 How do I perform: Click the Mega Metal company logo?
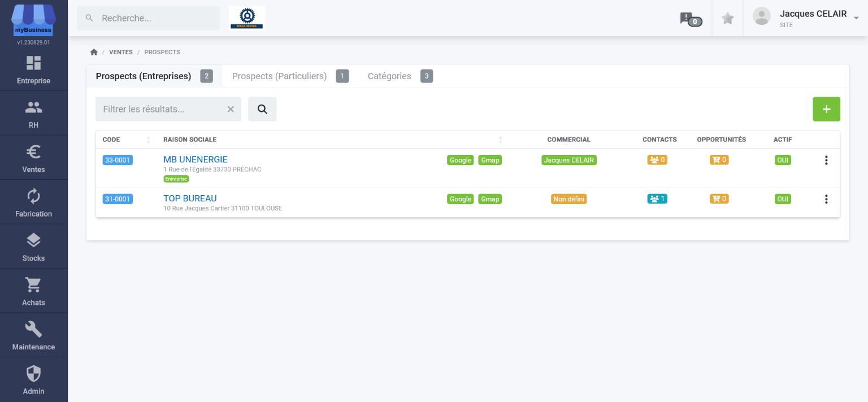tap(247, 18)
